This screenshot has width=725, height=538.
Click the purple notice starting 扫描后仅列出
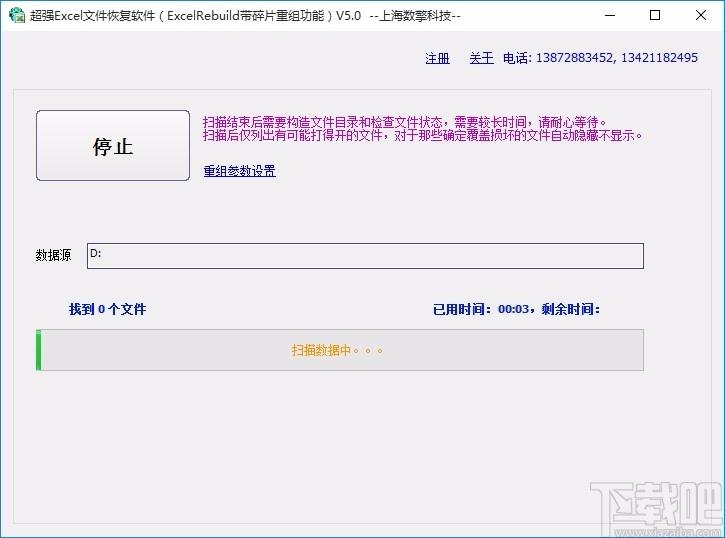coord(423,135)
